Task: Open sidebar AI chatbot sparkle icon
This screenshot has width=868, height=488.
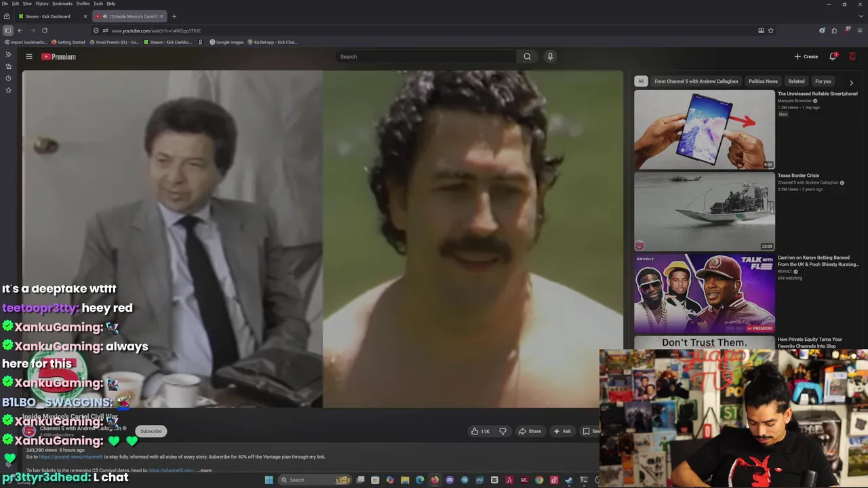Action: 8,54
